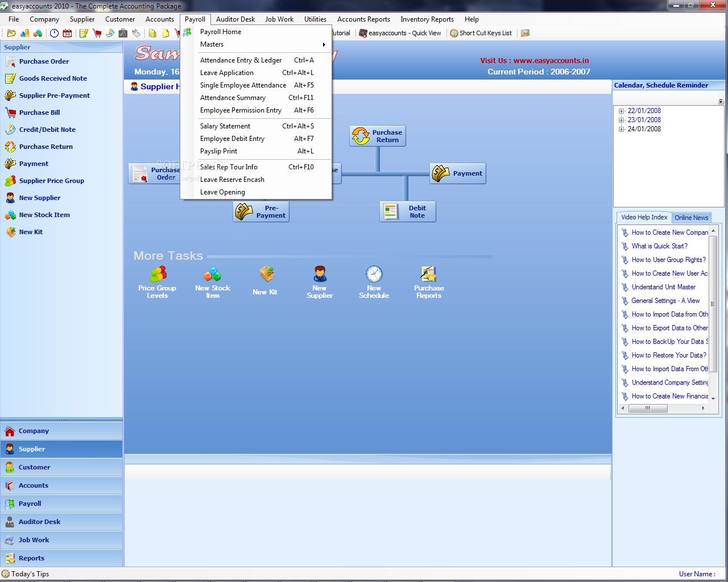Click New Supplier icon under More Tasks
Screen dimensions: 728x582
320,282
